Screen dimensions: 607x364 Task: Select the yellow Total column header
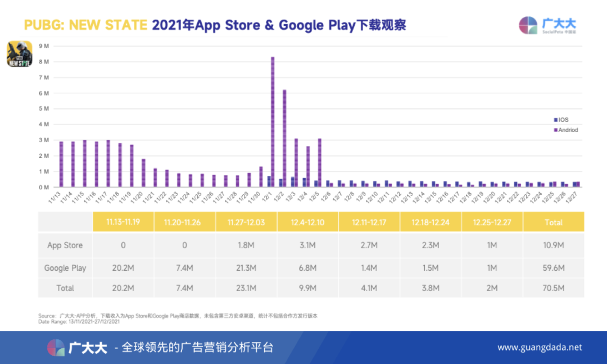click(554, 222)
